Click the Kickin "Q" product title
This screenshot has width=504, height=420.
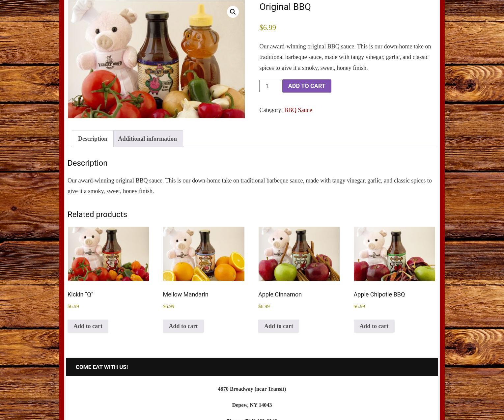[x=80, y=294]
